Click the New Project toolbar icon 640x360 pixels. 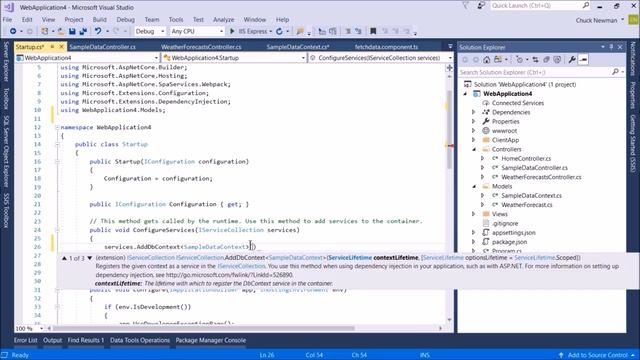pos(44,31)
